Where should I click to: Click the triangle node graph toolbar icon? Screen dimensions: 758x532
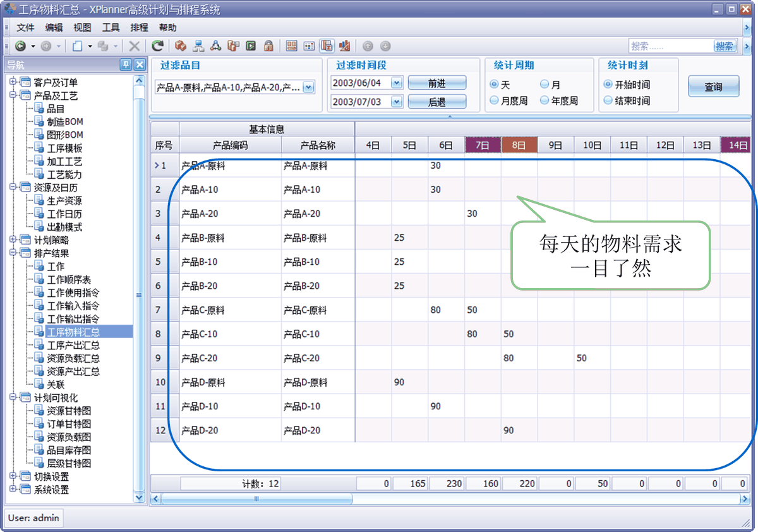[216, 46]
